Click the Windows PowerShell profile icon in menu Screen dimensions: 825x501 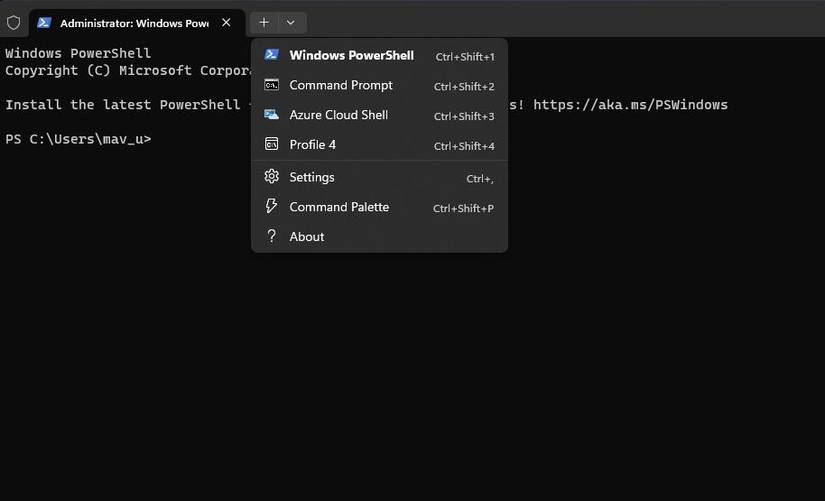[271, 55]
